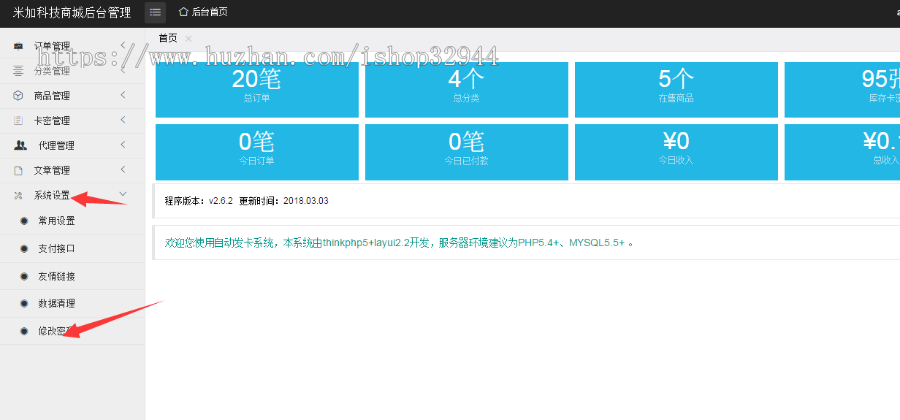The image size is (900, 420).
Task: Open the 后台首页 link in header
Action: click(203, 11)
